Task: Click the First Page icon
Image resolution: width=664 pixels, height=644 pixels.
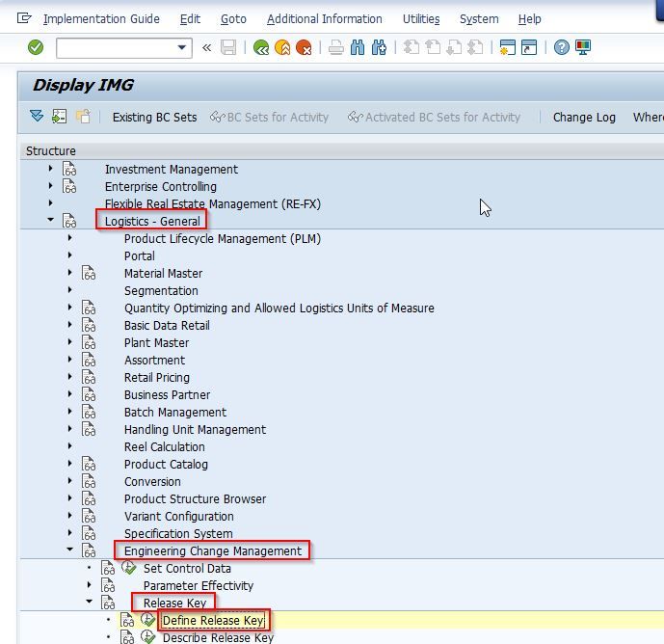Action: tap(412, 47)
